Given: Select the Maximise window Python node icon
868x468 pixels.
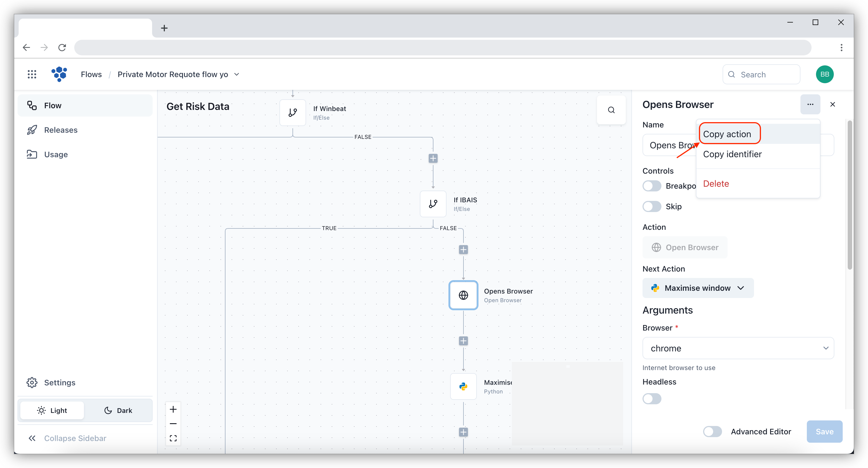Looking at the screenshot, I should coord(463,386).
